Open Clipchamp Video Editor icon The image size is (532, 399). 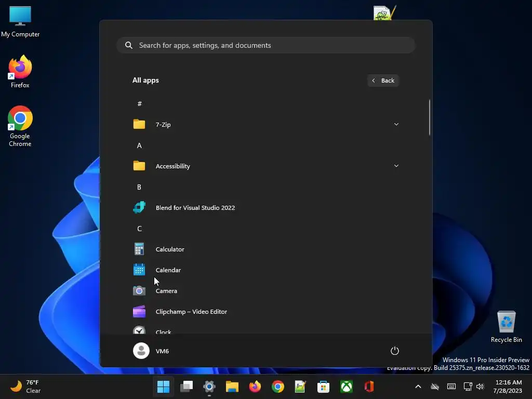click(x=139, y=312)
